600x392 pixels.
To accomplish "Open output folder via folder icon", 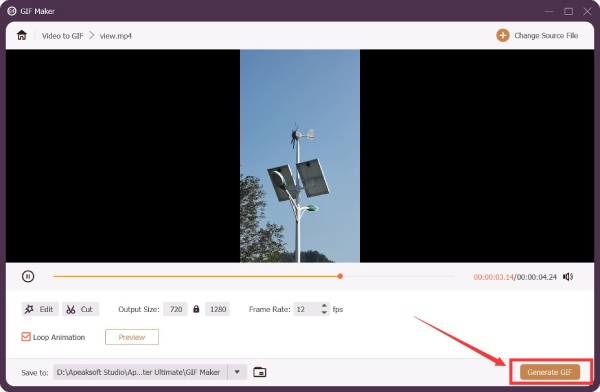I will (259, 372).
